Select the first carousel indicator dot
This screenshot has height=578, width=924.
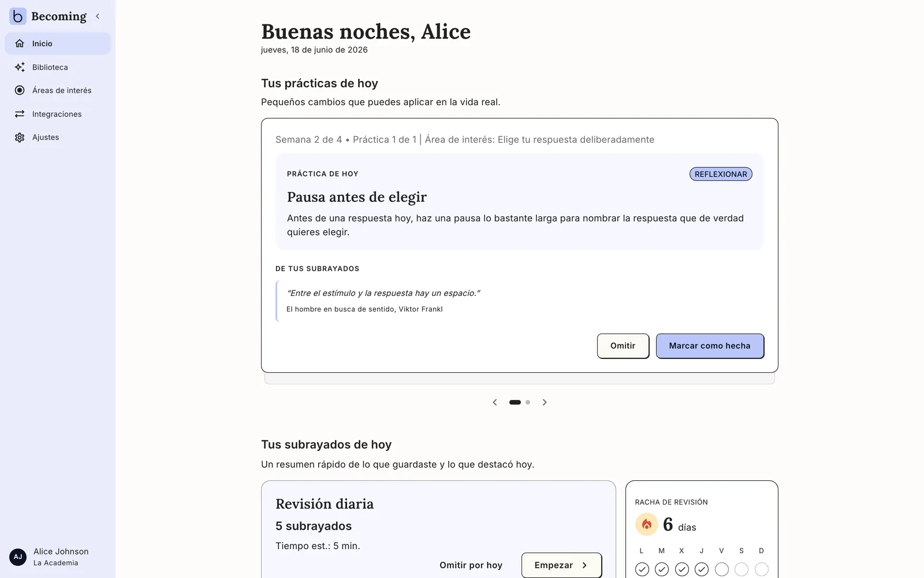(x=515, y=402)
